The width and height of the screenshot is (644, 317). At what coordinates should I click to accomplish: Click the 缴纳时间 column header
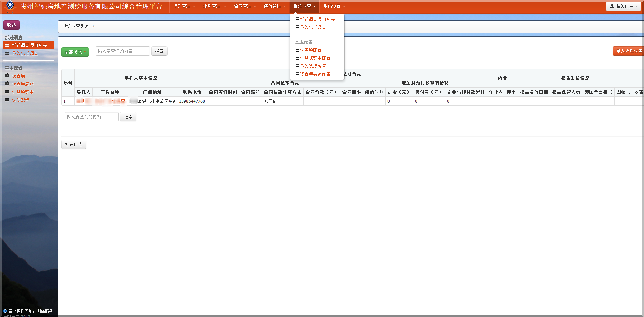pyautogui.click(x=374, y=92)
